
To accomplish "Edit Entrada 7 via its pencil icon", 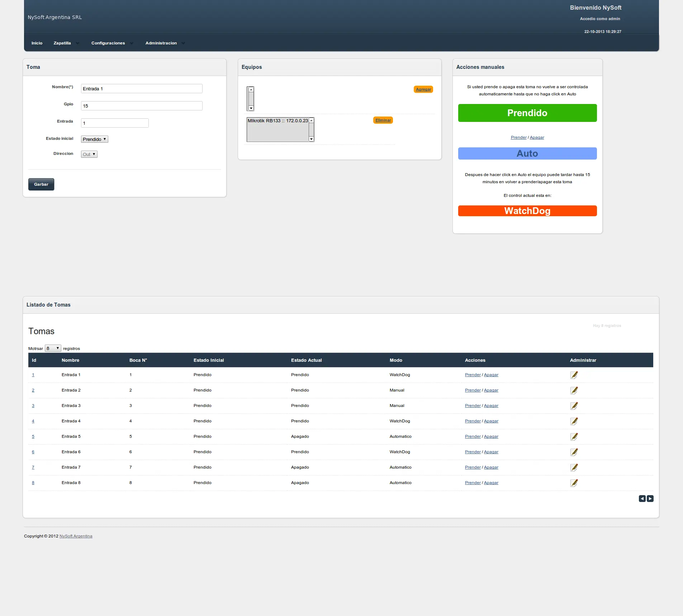I will click(574, 467).
